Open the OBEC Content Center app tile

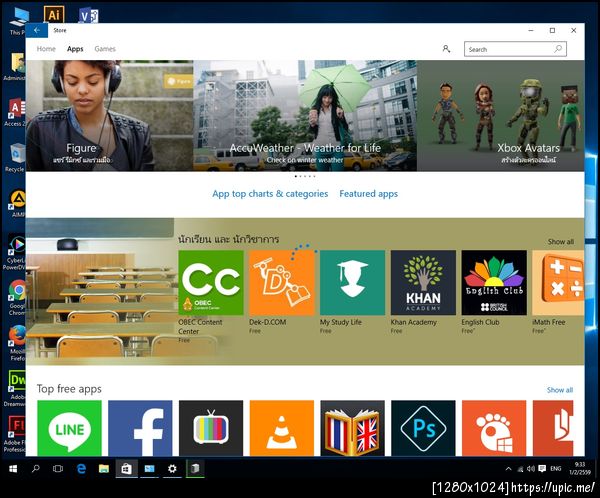[x=211, y=282]
